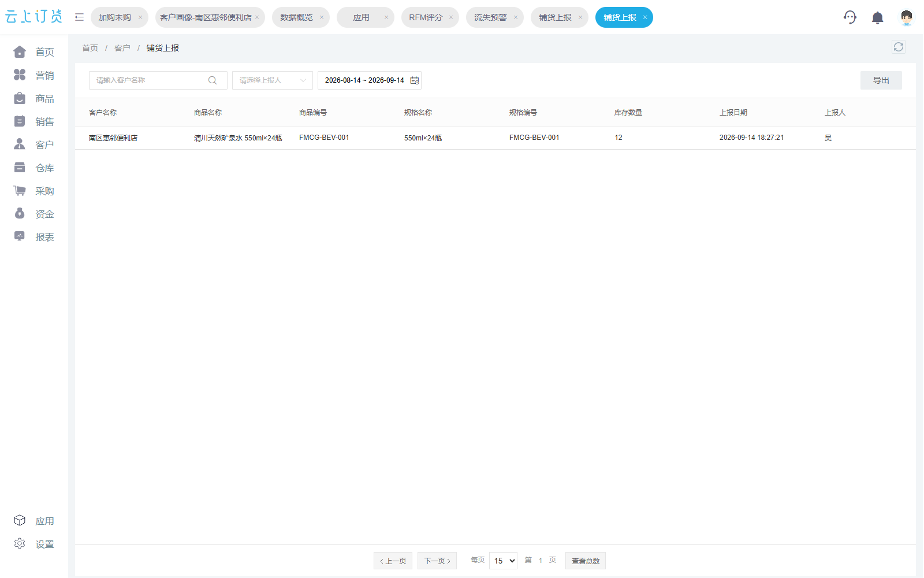The width and height of the screenshot is (924, 578).
Task: Click the 导出 export button
Action: click(881, 80)
